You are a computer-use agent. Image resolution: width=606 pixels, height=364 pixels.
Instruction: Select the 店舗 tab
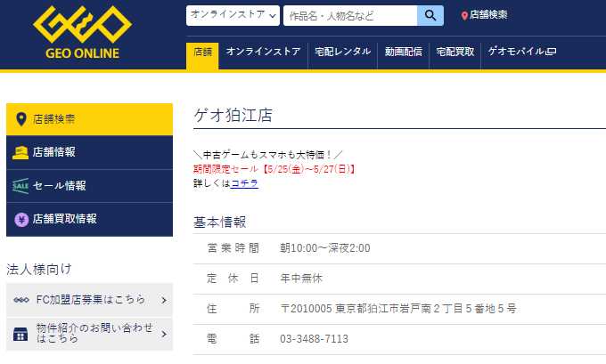(x=202, y=56)
